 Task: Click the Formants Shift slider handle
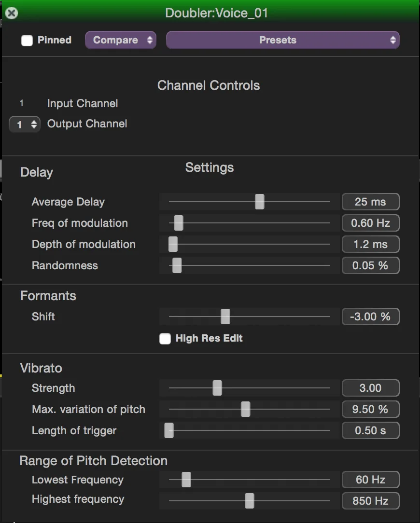(x=225, y=317)
